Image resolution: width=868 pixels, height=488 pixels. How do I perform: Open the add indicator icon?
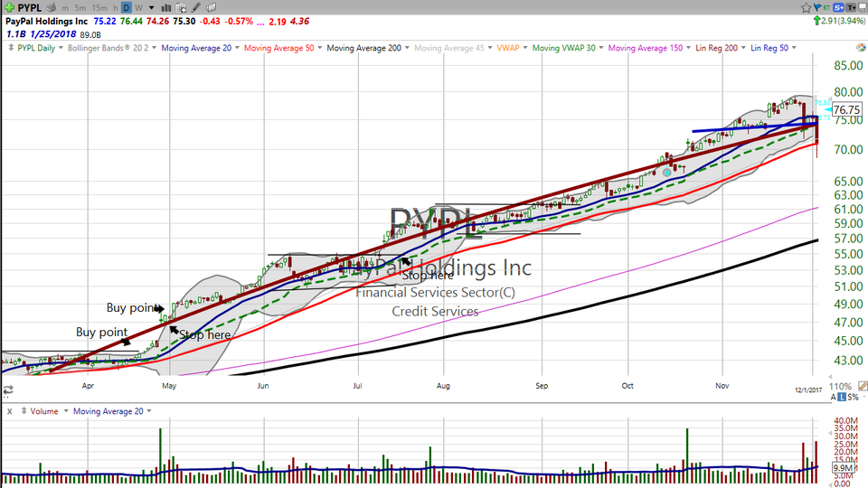click(x=181, y=8)
